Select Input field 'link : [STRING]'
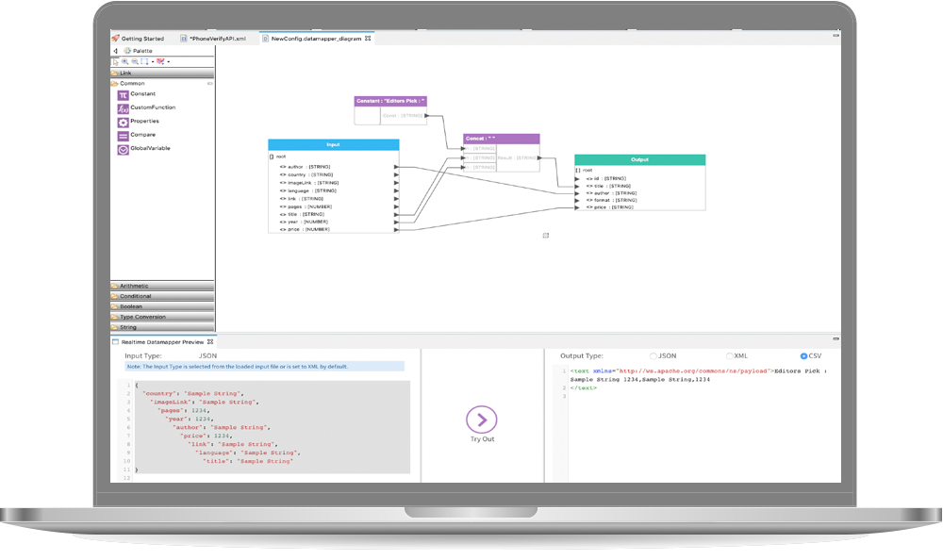The image size is (943, 560). point(302,199)
